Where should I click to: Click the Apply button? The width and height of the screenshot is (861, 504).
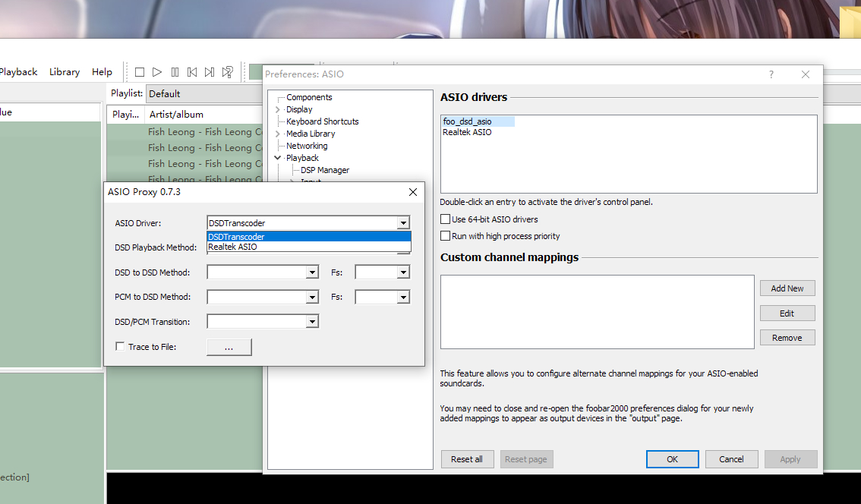click(790, 459)
